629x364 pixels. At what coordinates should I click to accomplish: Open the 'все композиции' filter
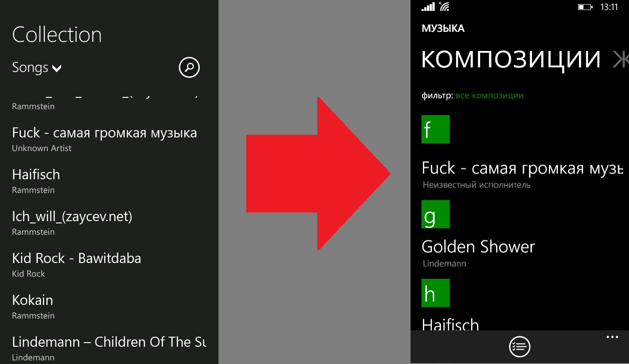[x=489, y=96]
